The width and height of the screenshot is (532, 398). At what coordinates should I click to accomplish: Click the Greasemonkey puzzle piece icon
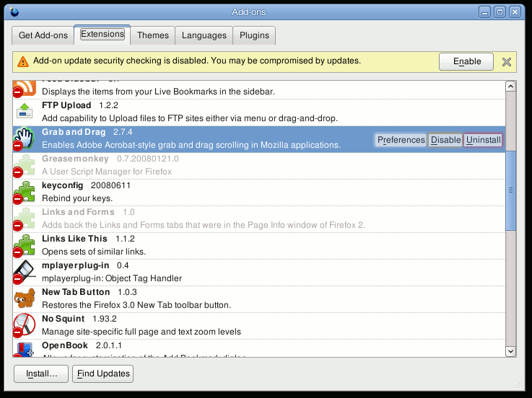coord(25,165)
